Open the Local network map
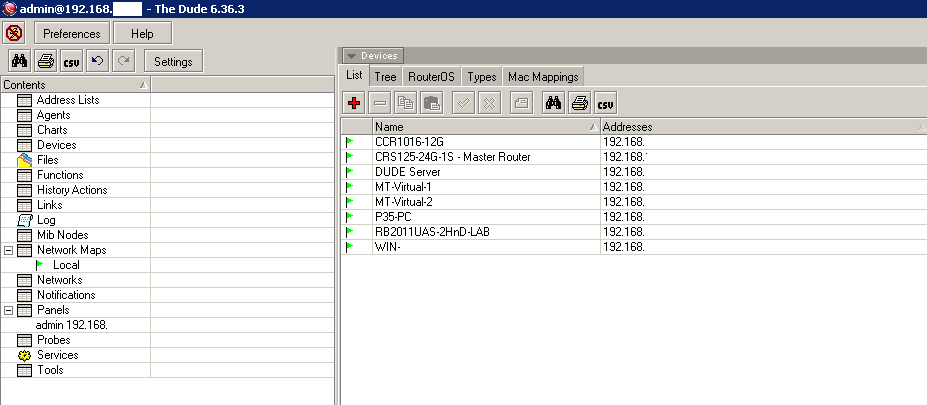The image size is (927, 405). pos(66,265)
